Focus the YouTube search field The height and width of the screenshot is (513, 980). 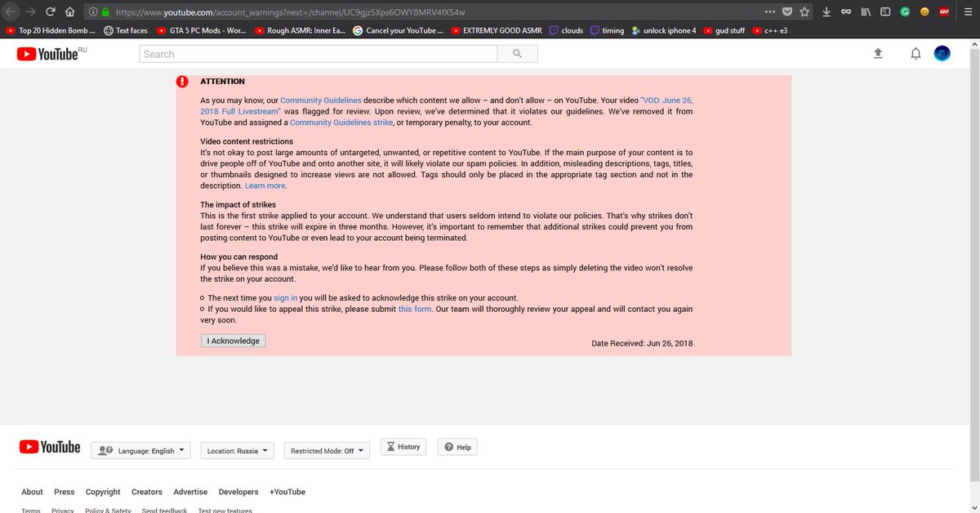tap(318, 54)
